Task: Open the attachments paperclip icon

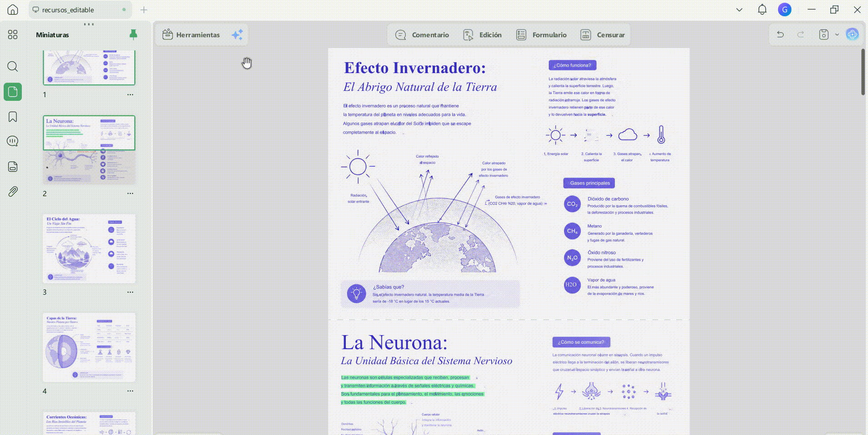Action: tap(13, 192)
